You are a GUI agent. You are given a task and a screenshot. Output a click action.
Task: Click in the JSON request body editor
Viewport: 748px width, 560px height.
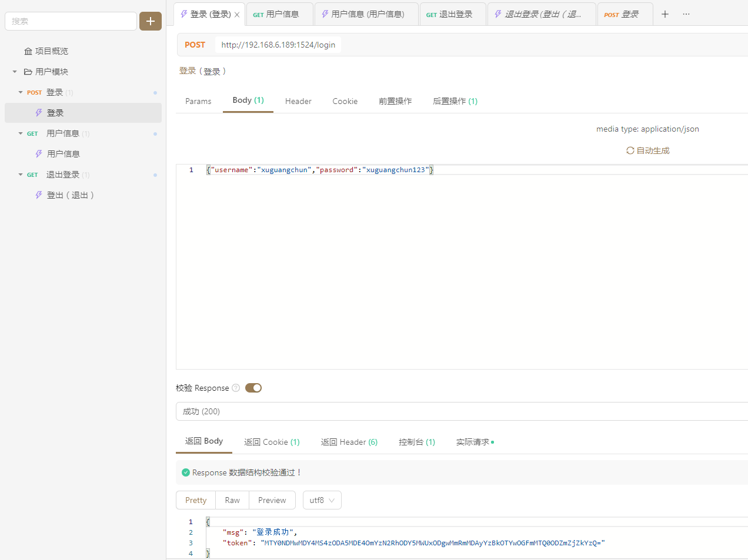[462, 267]
